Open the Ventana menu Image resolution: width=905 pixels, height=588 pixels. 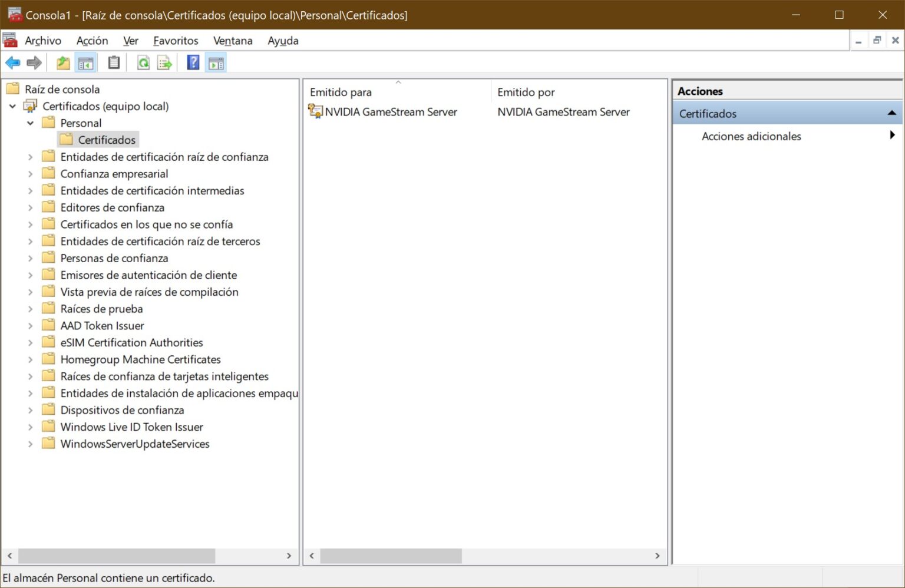[233, 41]
